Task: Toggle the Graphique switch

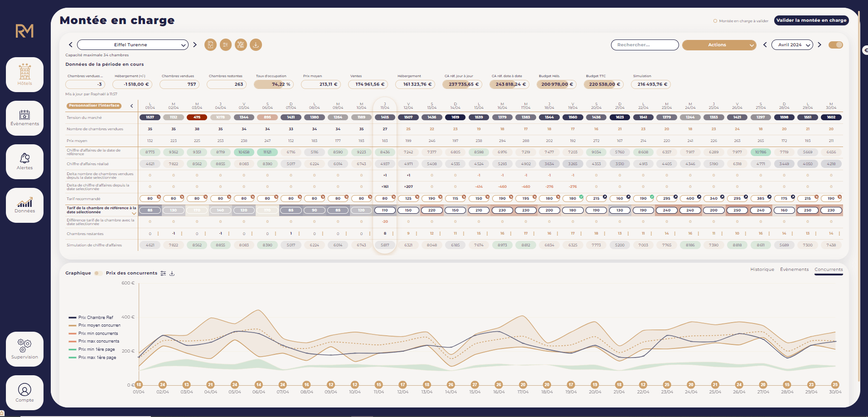Action: click(98, 273)
